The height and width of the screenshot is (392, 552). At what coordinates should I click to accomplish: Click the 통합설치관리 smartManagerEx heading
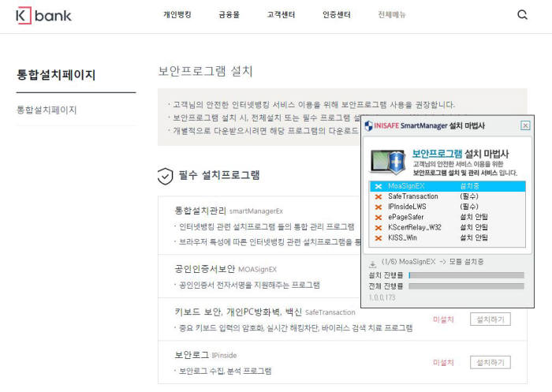[x=229, y=211]
